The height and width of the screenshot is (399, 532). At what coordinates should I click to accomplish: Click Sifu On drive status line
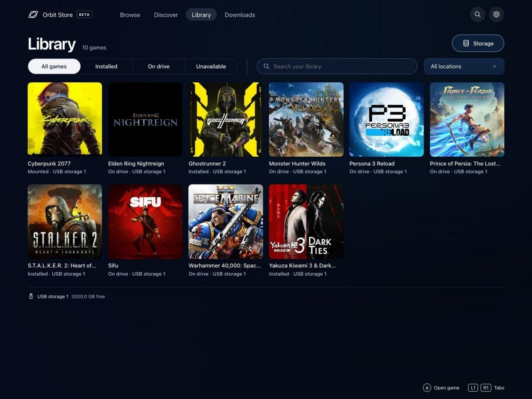137,274
